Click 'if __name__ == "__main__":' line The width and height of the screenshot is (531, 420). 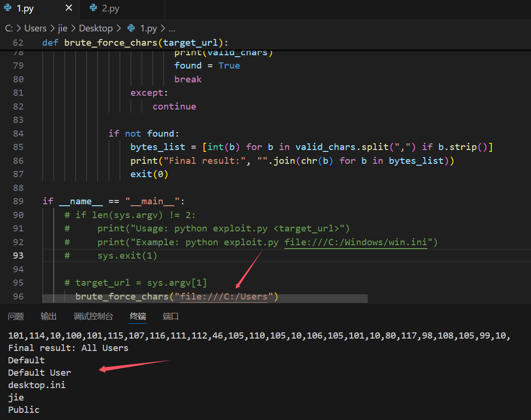click(x=113, y=201)
